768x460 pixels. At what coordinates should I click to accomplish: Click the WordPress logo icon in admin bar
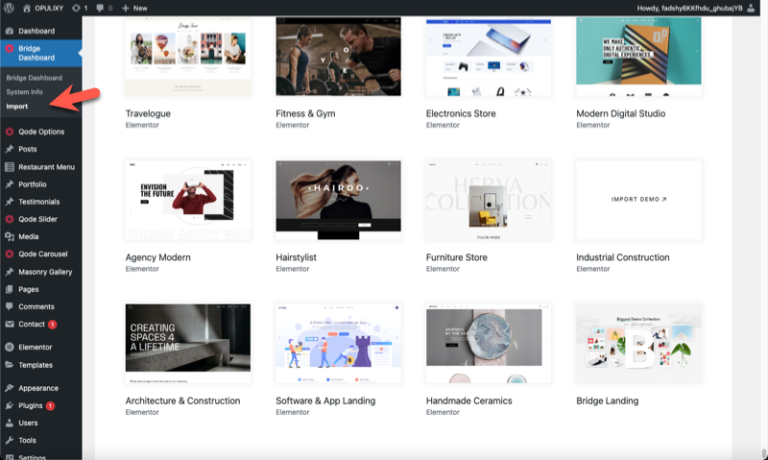[9, 8]
